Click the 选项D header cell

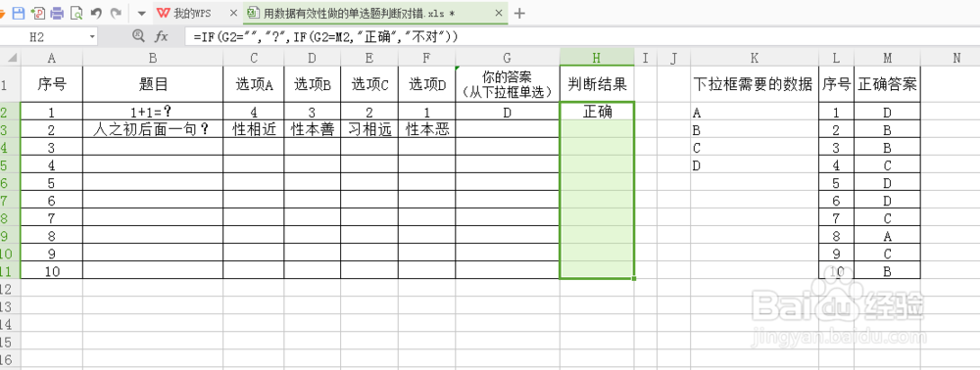427,84
